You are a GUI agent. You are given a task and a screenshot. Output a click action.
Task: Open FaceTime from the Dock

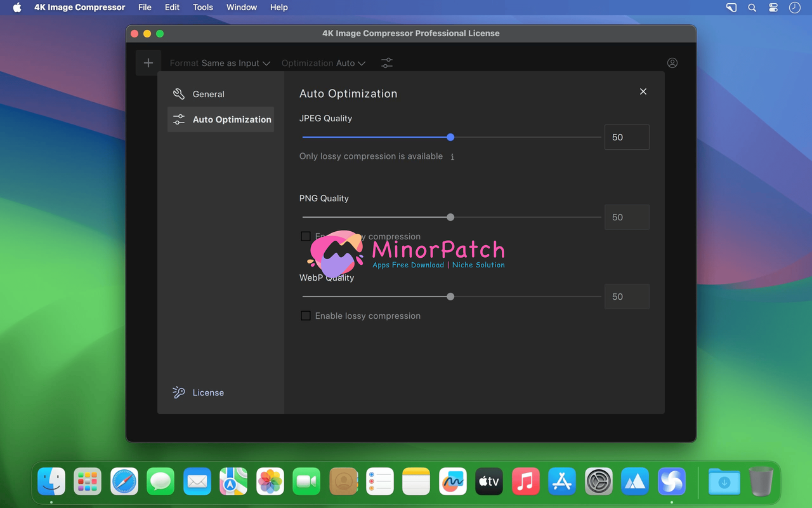[306, 481]
